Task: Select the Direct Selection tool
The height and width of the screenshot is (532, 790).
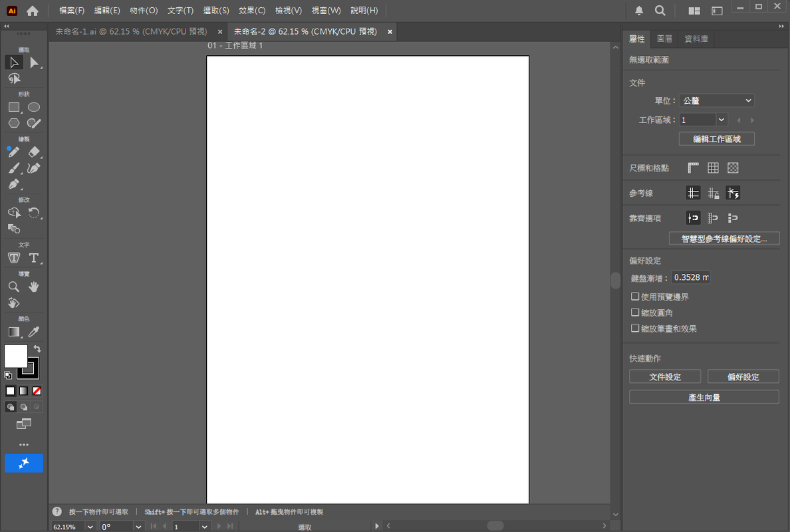Action: [x=34, y=63]
